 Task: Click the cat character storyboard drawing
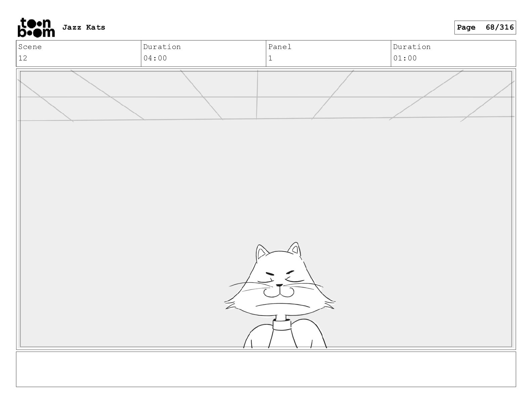tap(280, 295)
